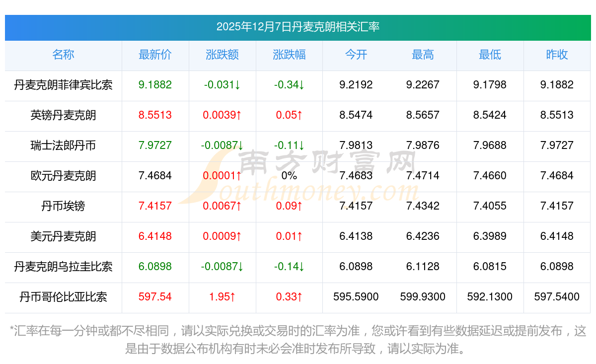Click the 今开 value 6.4138

tap(356, 236)
